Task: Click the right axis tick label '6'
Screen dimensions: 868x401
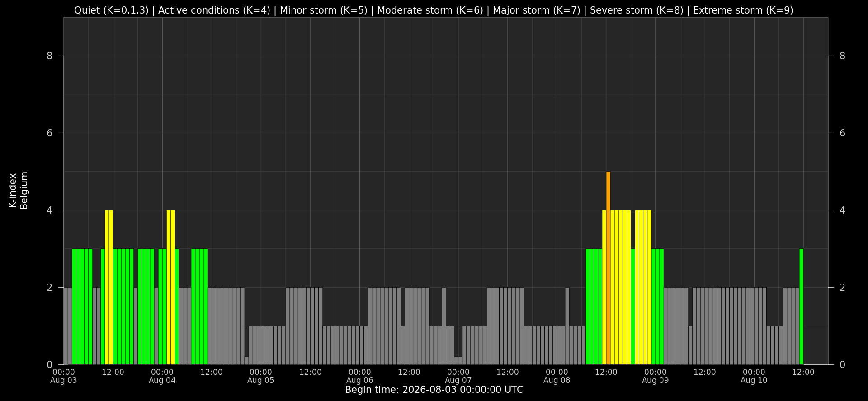Action: [x=842, y=133]
